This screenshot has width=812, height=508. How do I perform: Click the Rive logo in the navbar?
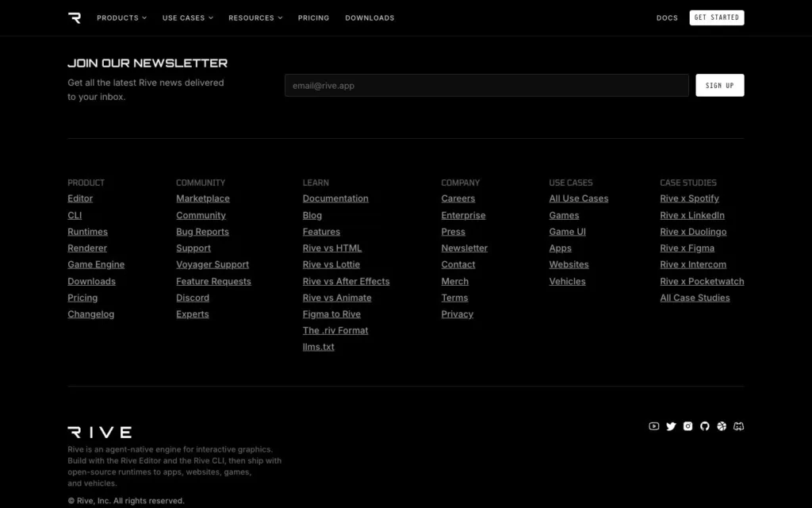[x=75, y=17]
